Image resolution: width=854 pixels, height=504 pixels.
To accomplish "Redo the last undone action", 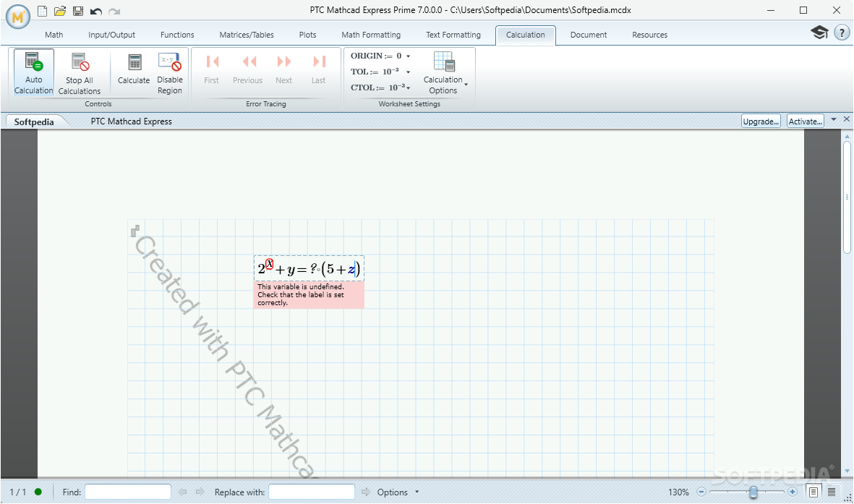I will pos(114,12).
